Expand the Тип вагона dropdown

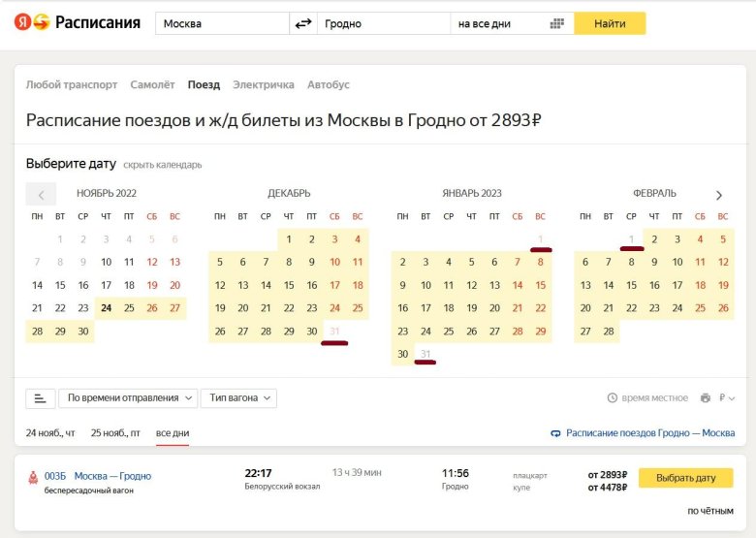(238, 398)
